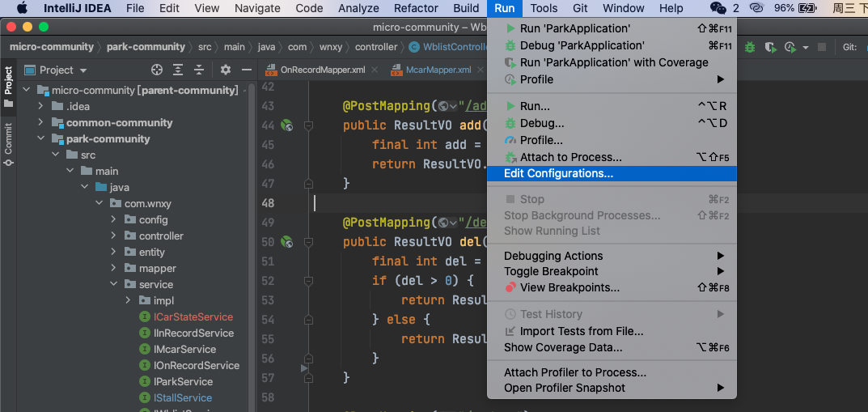Expand the .idea folder

(x=40, y=106)
